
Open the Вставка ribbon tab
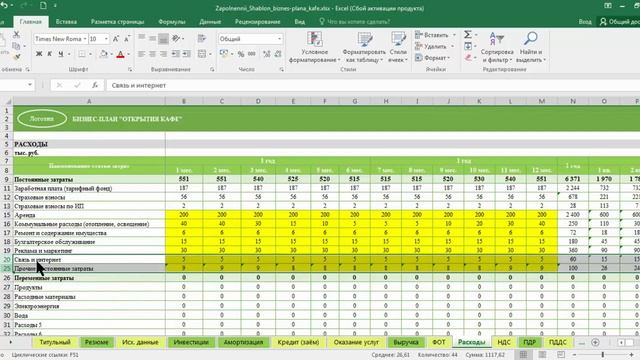pos(66,22)
